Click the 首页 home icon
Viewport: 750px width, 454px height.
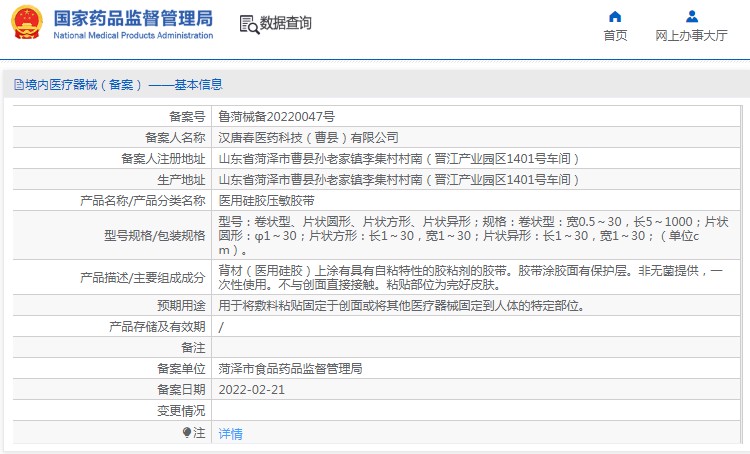point(615,17)
